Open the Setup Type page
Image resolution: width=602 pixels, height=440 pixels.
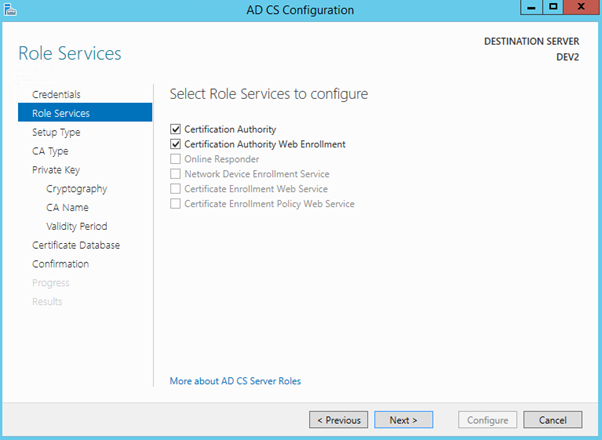coord(56,132)
